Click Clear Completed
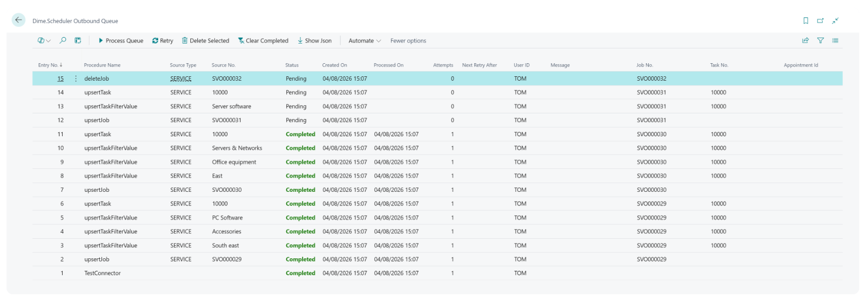868x303 pixels. [x=263, y=40]
